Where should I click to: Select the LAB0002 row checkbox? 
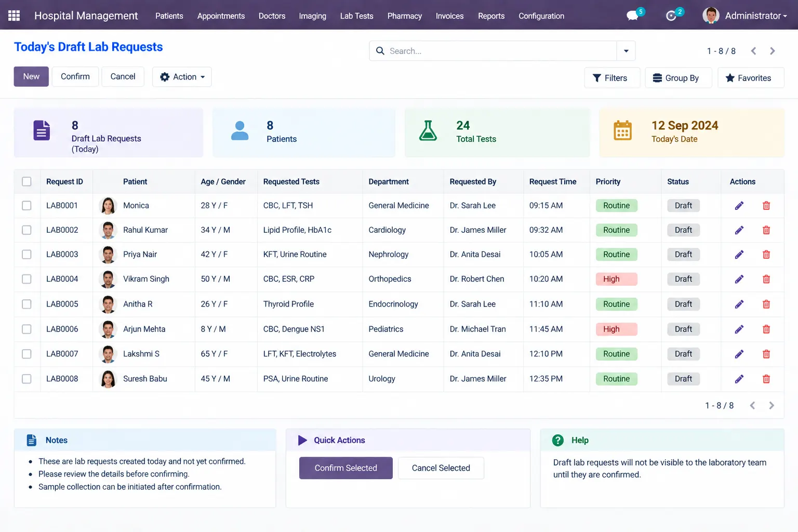point(26,230)
